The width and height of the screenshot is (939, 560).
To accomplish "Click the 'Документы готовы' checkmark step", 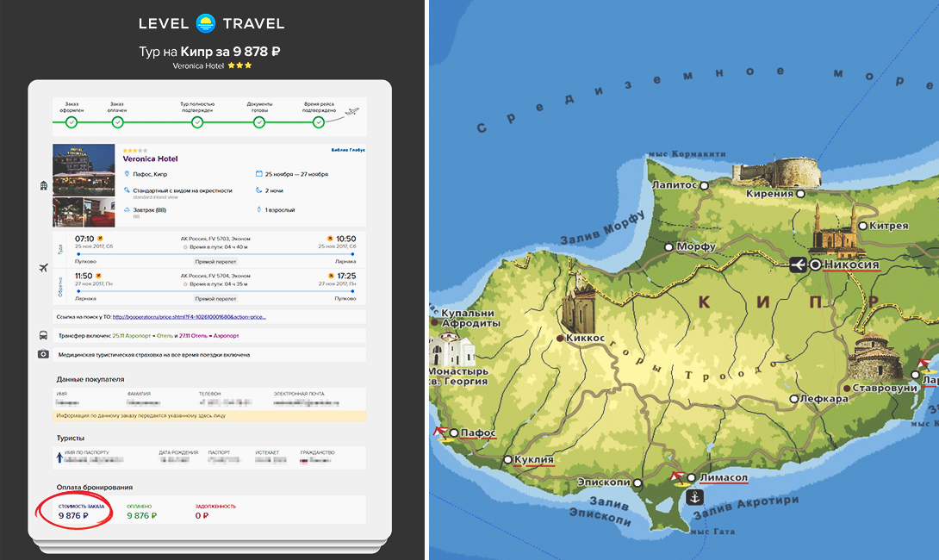I will (x=259, y=122).
